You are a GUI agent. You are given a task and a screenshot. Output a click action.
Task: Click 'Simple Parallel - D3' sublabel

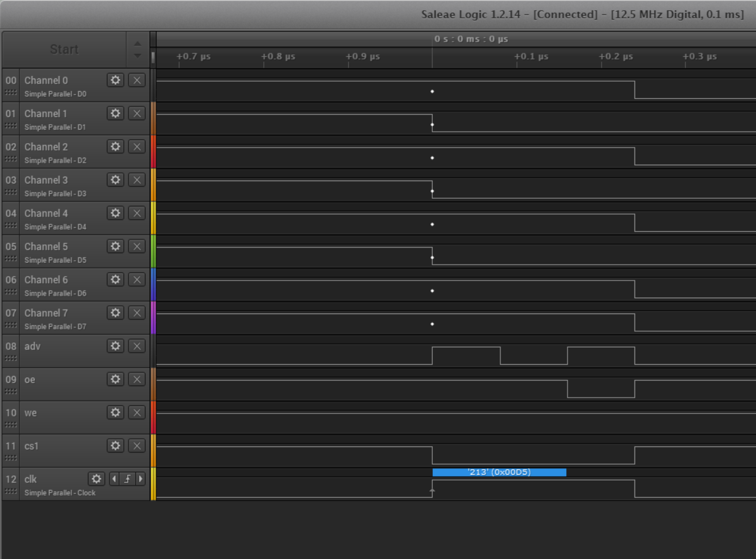56,194
